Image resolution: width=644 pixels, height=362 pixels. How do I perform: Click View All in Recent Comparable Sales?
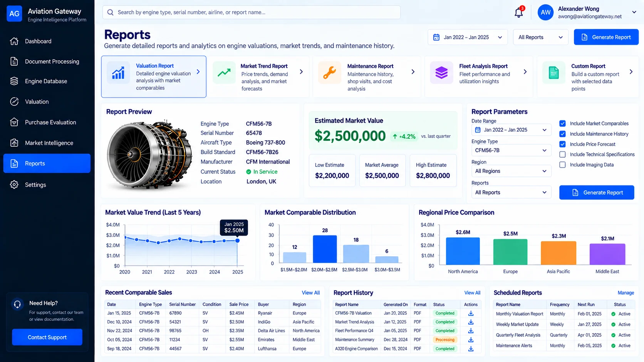(x=311, y=293)
